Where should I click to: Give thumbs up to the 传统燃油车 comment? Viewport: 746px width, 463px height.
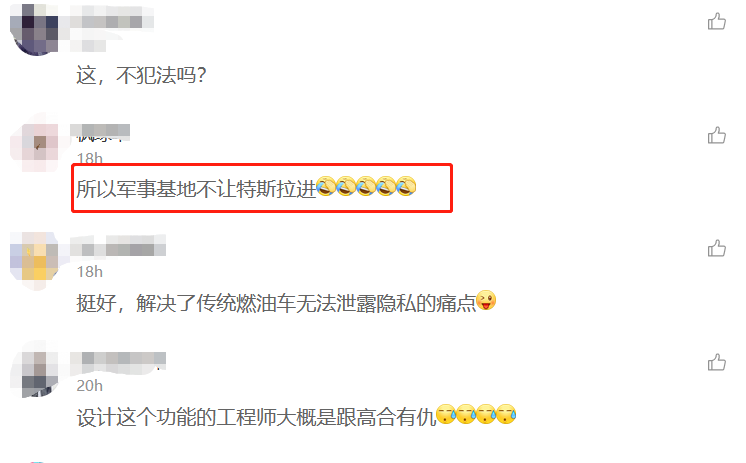pos(717,248)
